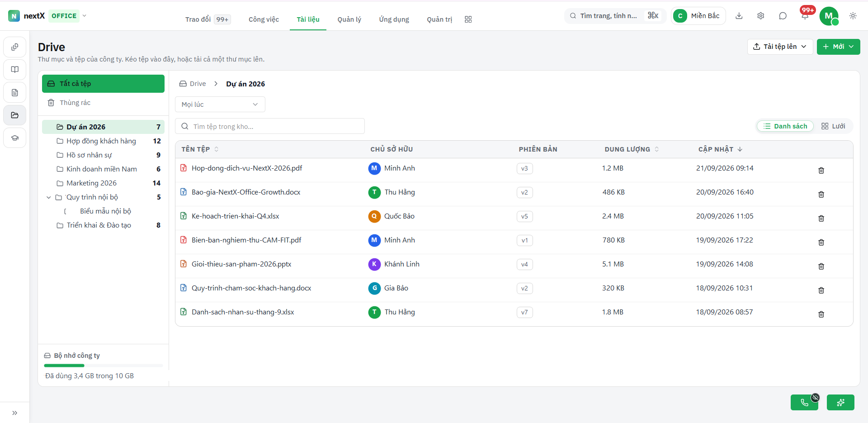Open notifications bell with 99+ badge

click(x=805, y=16)
